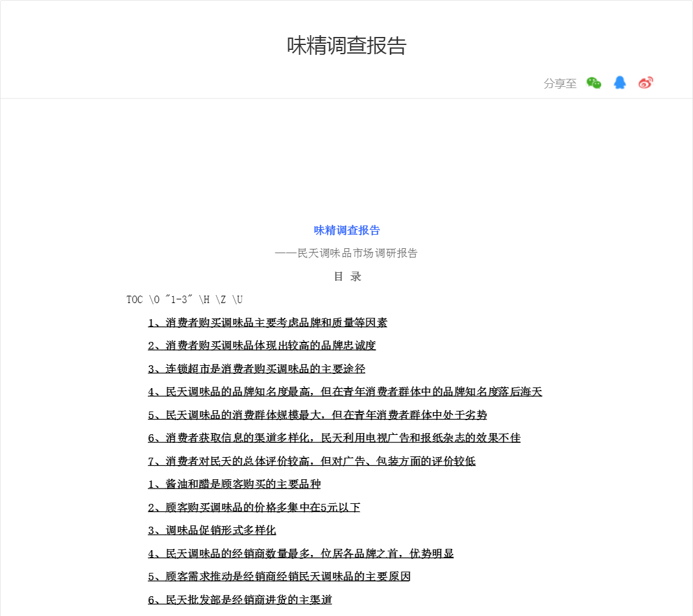The height and width of the screenshot is (616, 693).
Task: Click the TOC \O "1-3" field code text
Action: point(184,299)
